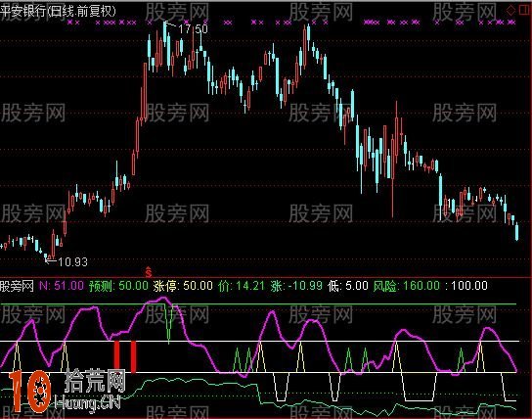The width and height of the screenshot is (532, 419).
Task: Click the red split-window square icon
Action: tap(524, 10)
